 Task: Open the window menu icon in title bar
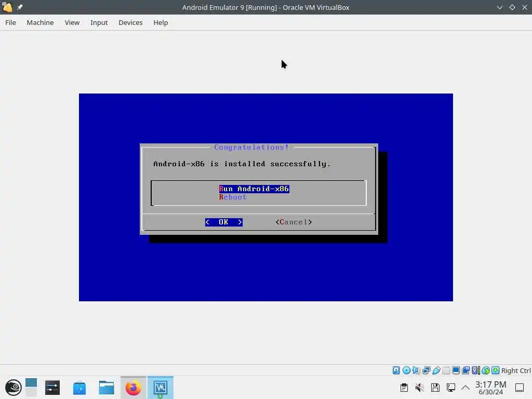7,7
